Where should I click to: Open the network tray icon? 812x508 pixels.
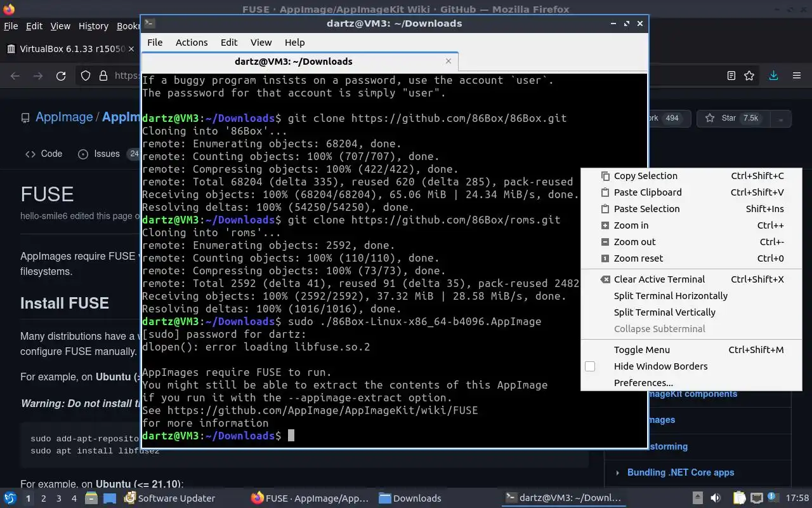coord(756,498)
